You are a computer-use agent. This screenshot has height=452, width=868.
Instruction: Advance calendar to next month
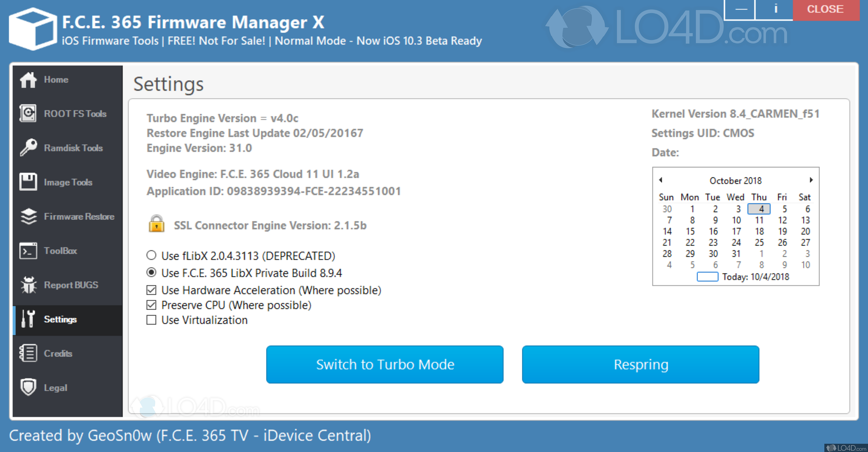(811, 180)
